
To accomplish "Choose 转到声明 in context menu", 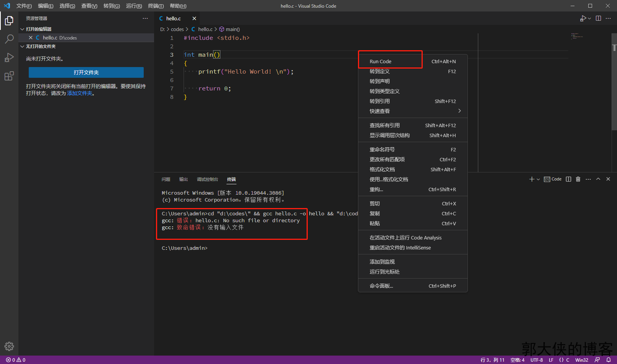I will 413,81.
